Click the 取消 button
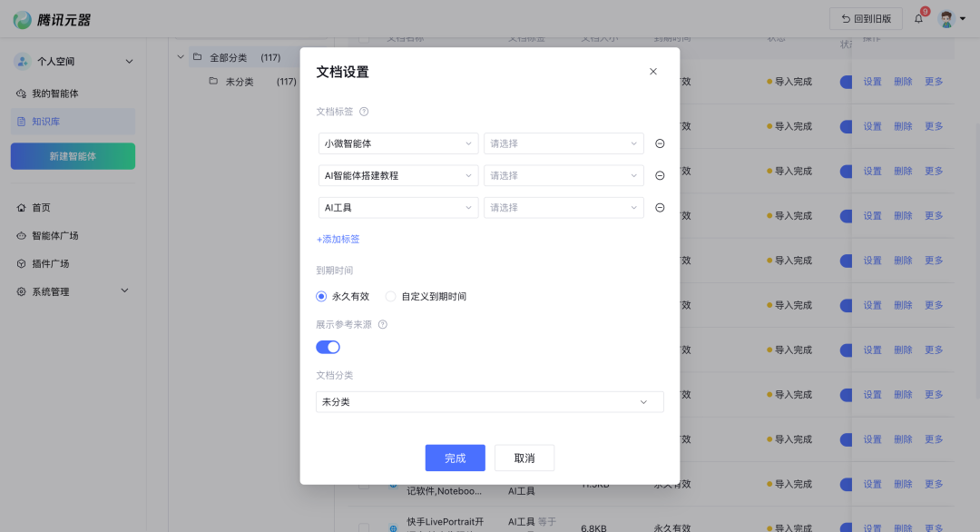Screen dimensions: 980x532 pyautogui.click(x=524, y=458)
